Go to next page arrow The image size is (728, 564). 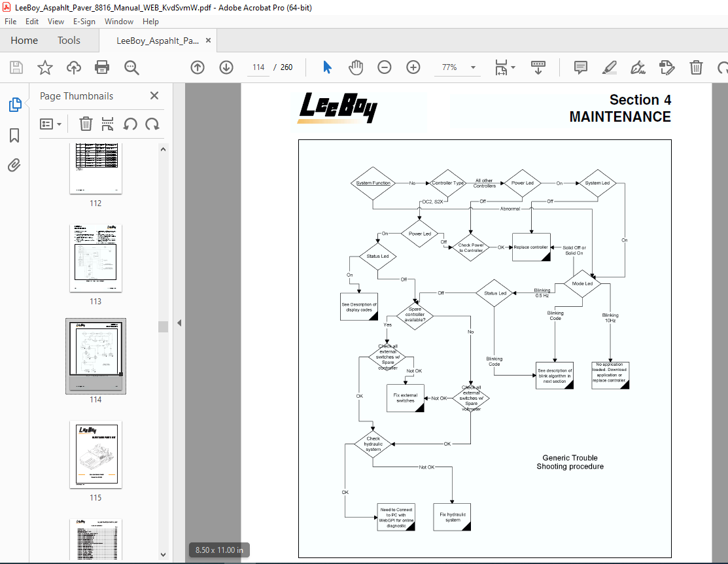click(226, 67)
